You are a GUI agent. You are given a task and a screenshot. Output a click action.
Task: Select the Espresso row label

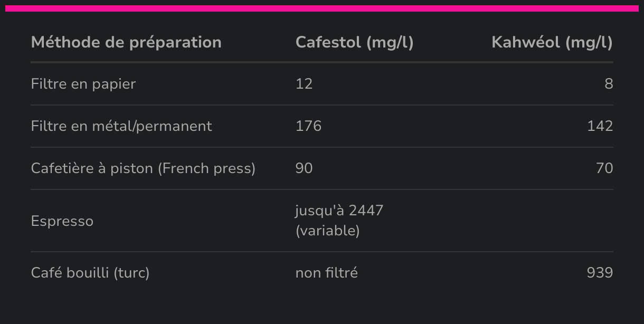[x=62, y=221]
